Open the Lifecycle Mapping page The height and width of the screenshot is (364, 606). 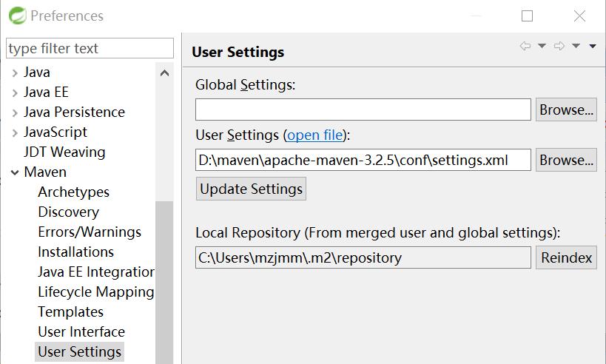(x=96, y=292)
